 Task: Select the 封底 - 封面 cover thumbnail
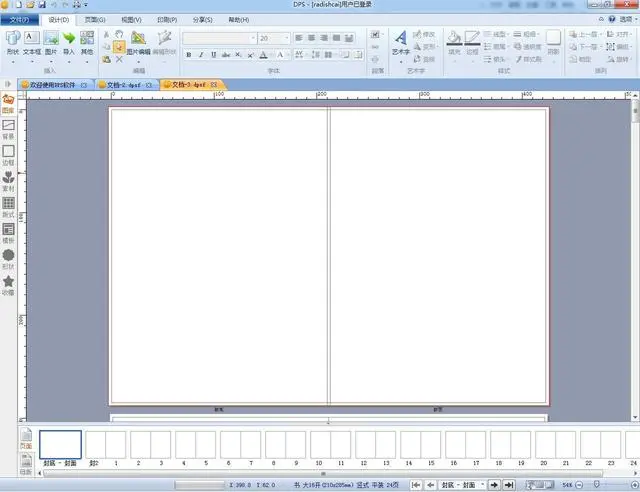tap(60, 445)
